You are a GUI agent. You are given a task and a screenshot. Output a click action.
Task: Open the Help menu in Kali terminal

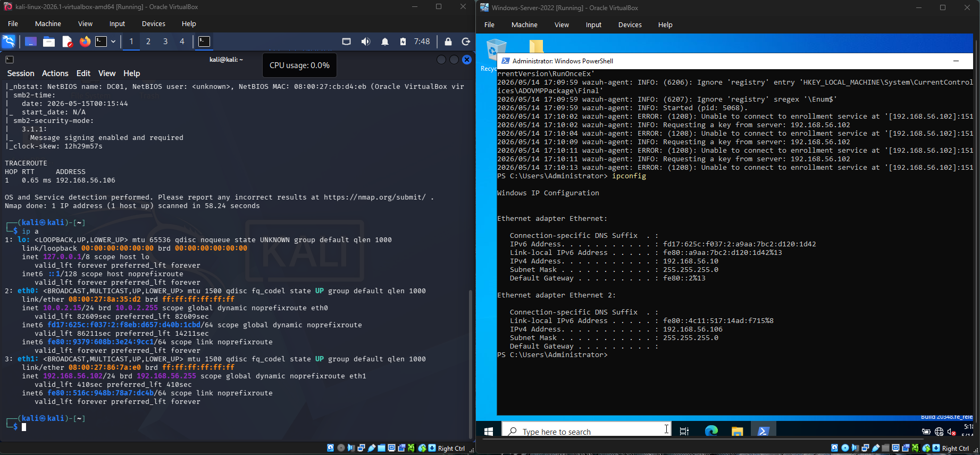point(132,73)
